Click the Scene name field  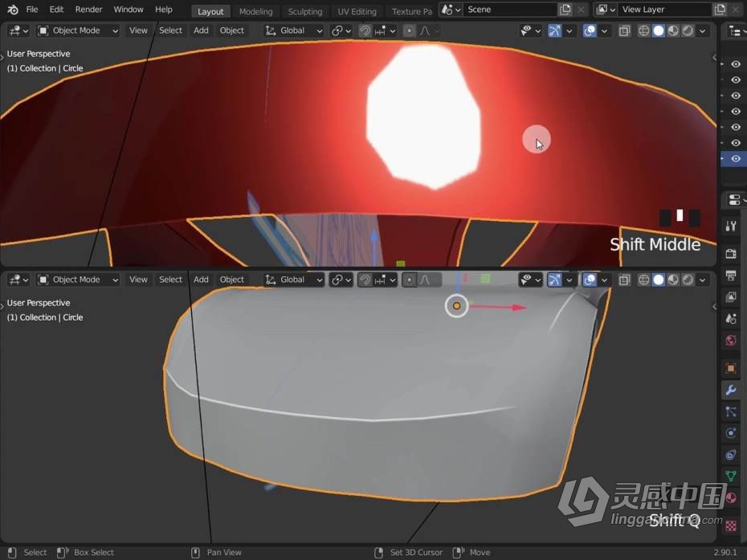[x=510, y=10]
